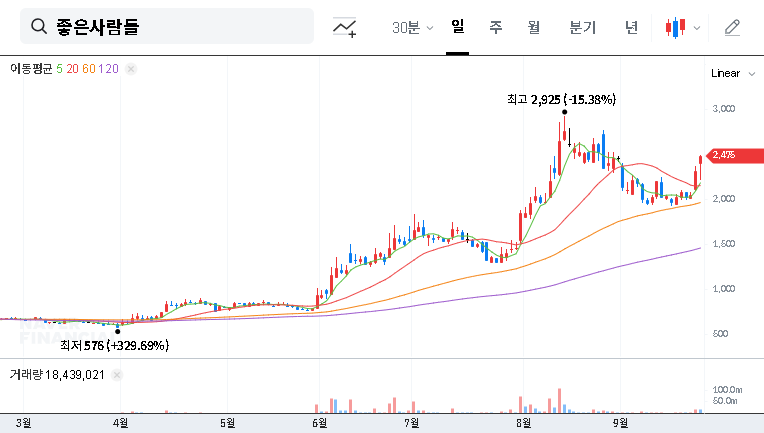Click the 1,000 price axis label
The image size is (764, 433).
724,289
